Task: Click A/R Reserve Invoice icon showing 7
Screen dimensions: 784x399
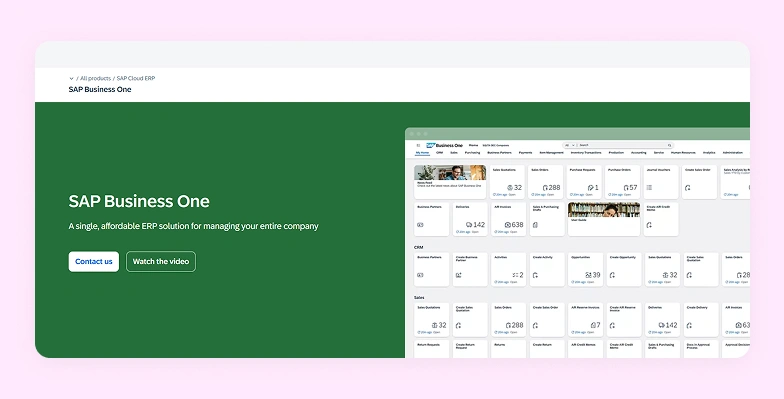Action: tap(593, 326)
